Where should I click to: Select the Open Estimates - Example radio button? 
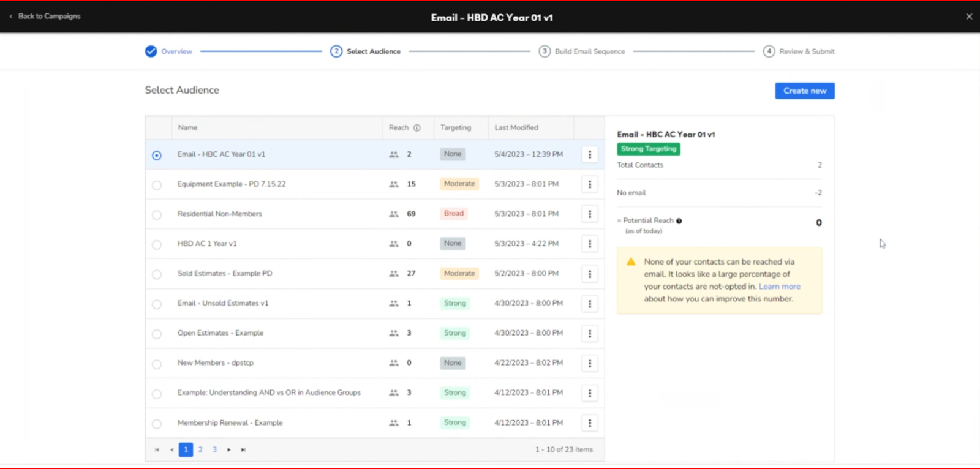[x=157, y=334]
